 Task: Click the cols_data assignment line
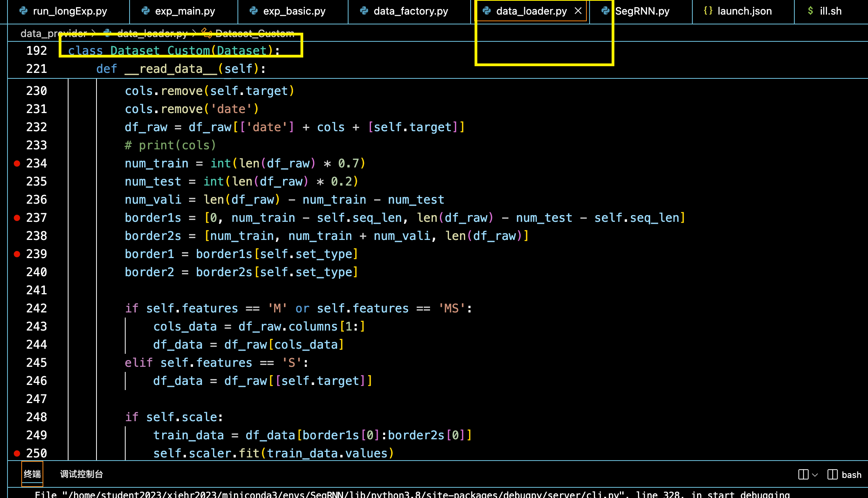259,327
